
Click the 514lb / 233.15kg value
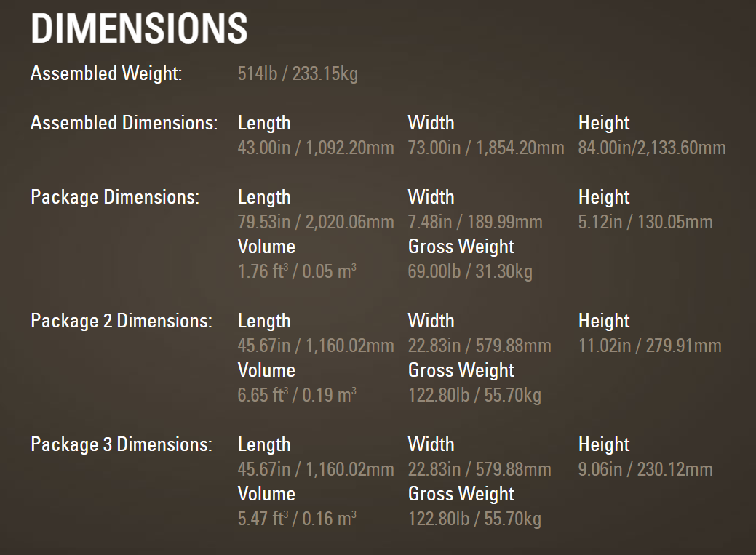(x=298, y=73)
